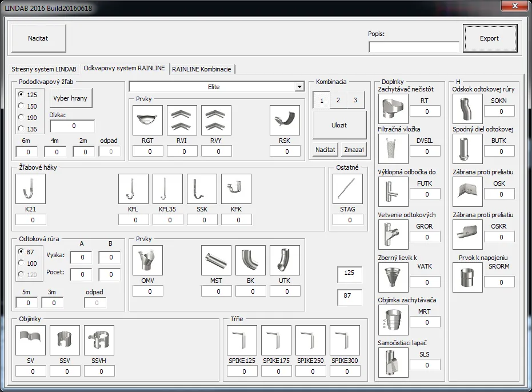Click the top Nacitat button

tap(38, 38)
